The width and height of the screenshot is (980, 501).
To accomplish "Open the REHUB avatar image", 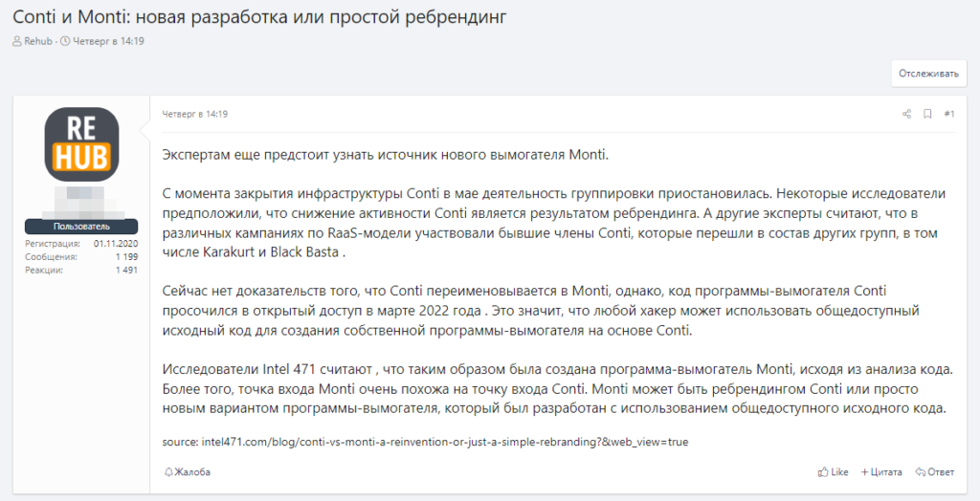I will tap(81, 144).
